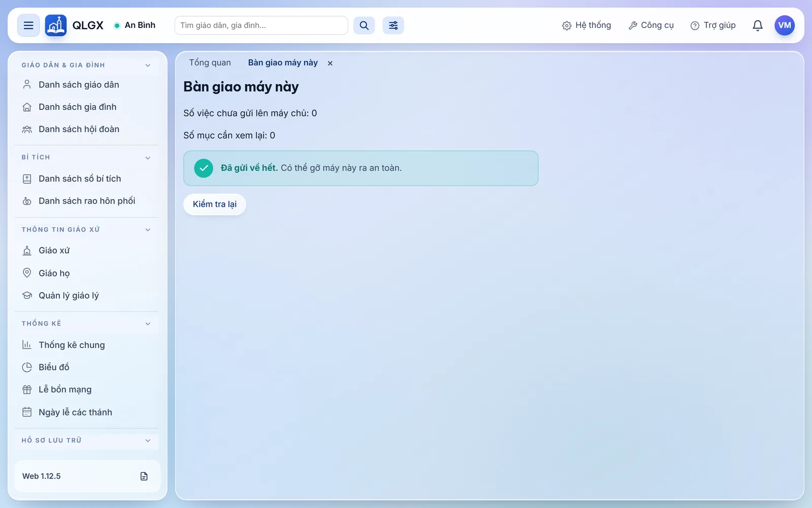The height and width of the screenshot is (508, 812).
Task: Open the advanced filter sliders
Action: coord(393,25)
